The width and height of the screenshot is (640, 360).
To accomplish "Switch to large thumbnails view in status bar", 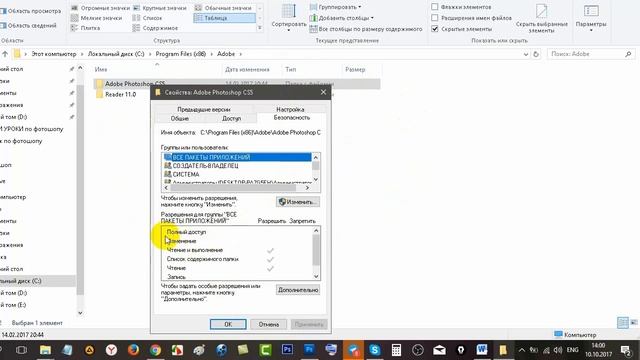I will 634,323.
